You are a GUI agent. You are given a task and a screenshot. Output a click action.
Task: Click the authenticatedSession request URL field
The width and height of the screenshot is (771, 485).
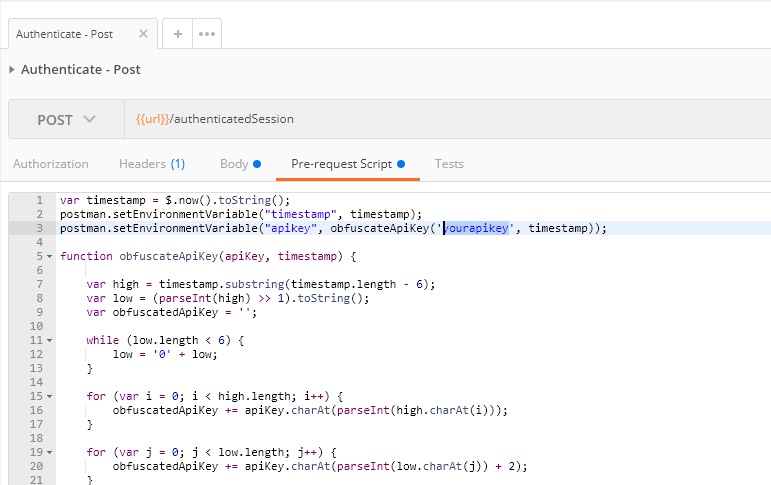click(450, 119)
